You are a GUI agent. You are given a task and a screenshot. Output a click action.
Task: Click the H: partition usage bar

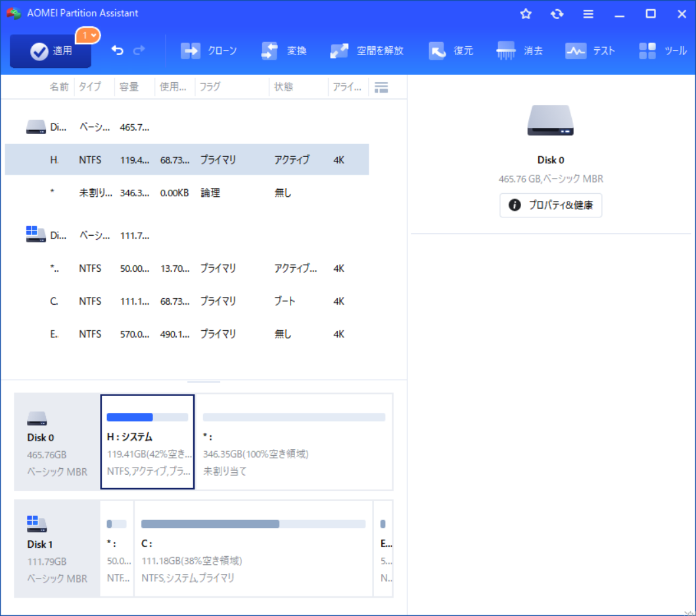pyautogui.click(x=147, y=417)
